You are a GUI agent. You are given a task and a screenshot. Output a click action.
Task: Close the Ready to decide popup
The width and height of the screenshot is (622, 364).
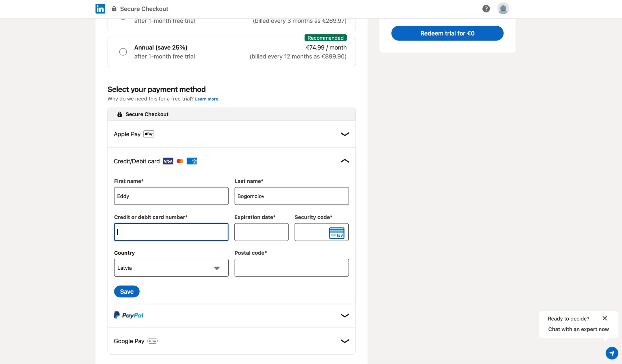coord(604,318)
